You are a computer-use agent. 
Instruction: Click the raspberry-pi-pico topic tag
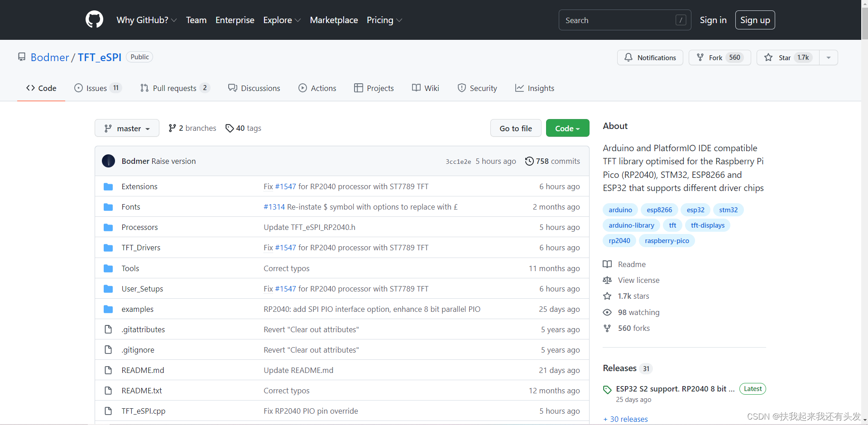pyautogui.click(x=667, y=240)
